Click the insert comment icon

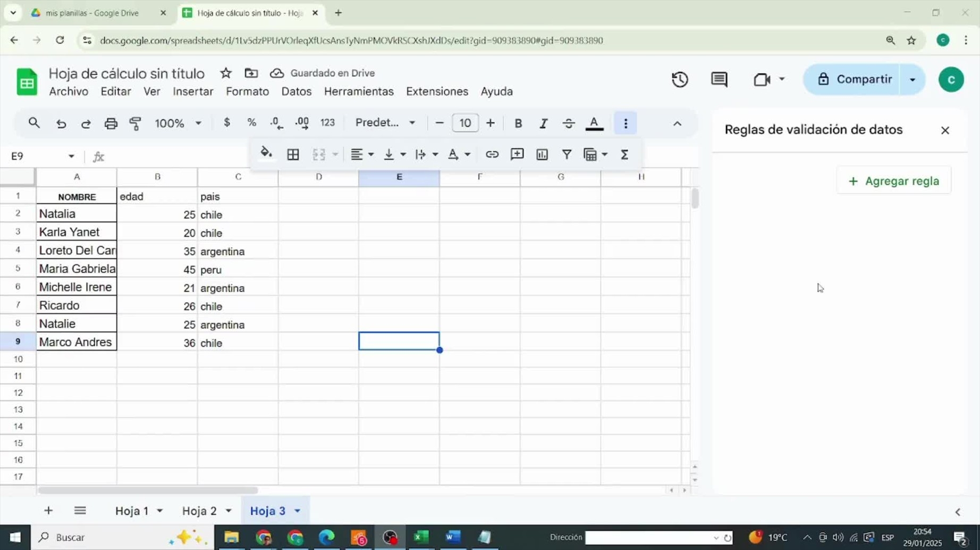517,154
